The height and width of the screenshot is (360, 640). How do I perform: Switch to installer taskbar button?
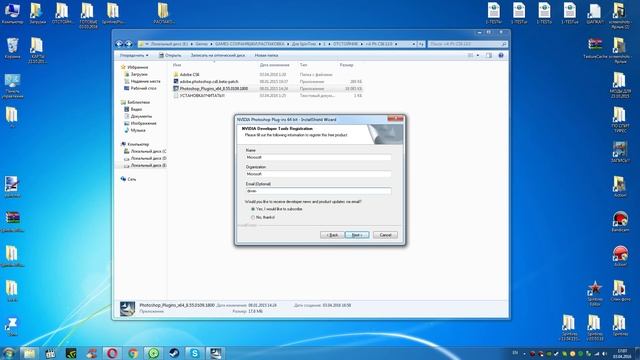coord(216,353)
